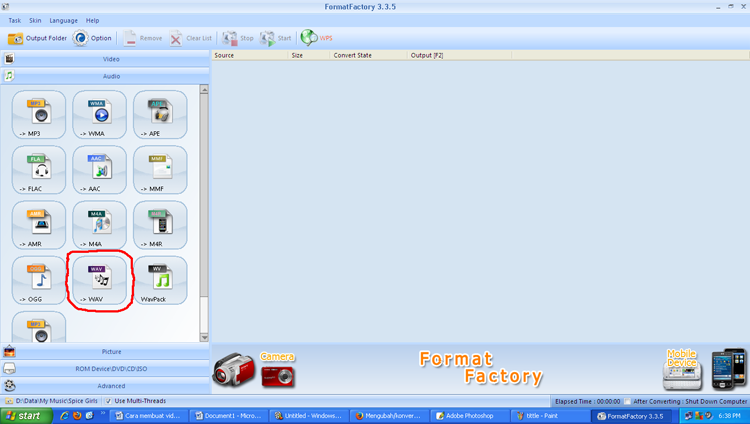Image resolution: width=750 pixels, height=424 pixels.
Task: Click the Windows start button
Action: [x=25, y=416]
